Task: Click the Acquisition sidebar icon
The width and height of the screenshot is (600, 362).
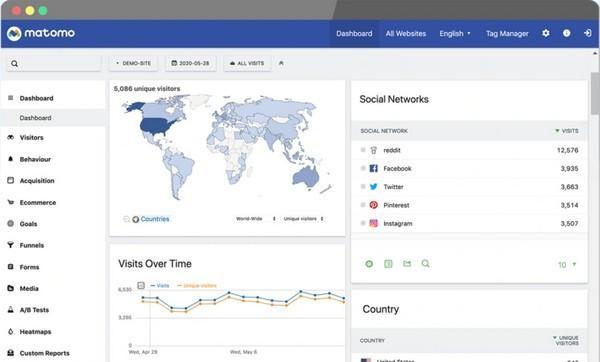Action: pos(11,180)
